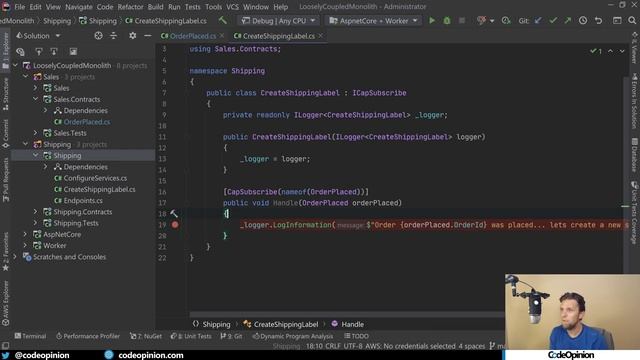Click Git push arrow icon
640x360 pixels.
click(x=568, y=20)
